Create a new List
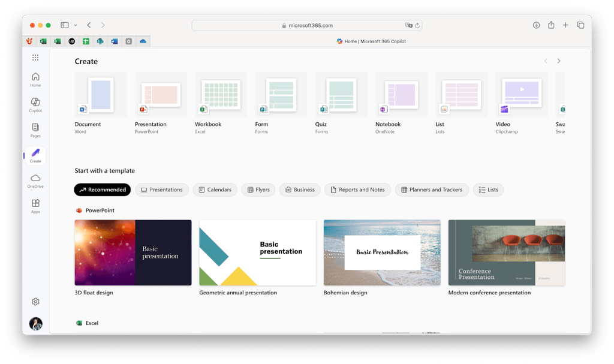The height and width of the screenshot is (364, 614). pos(461,103)
